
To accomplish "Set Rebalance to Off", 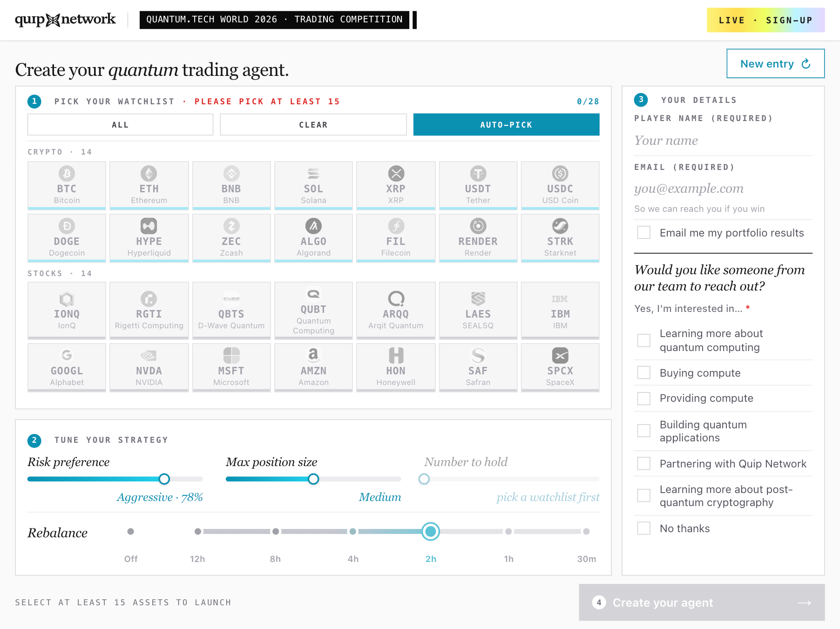I will click(x=131, y=532).
